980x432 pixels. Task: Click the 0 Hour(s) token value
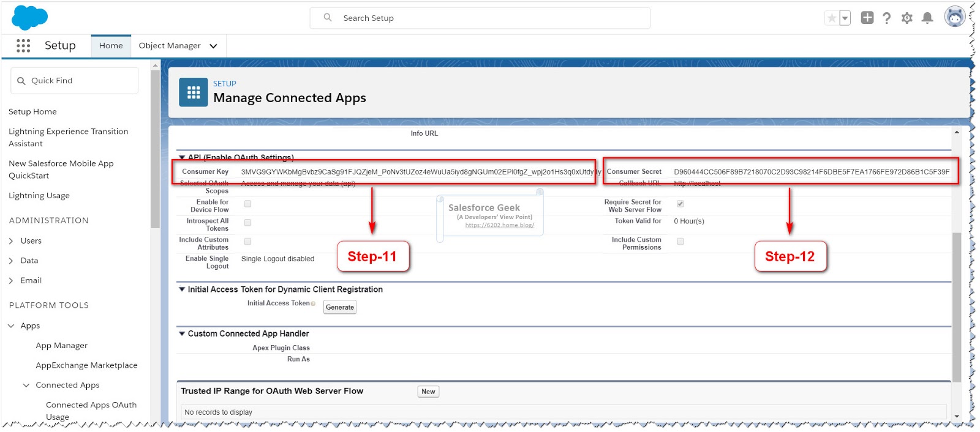point(689,222)
